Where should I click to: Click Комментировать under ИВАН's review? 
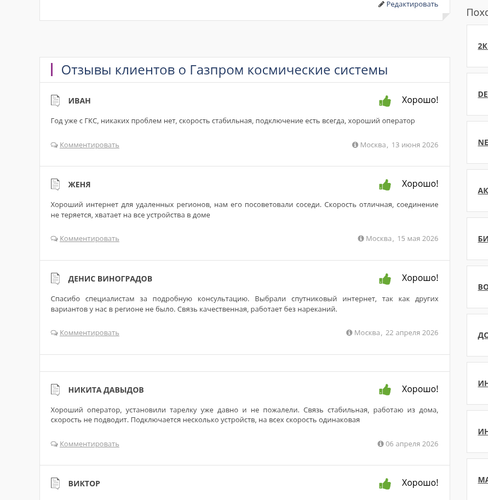89,145
